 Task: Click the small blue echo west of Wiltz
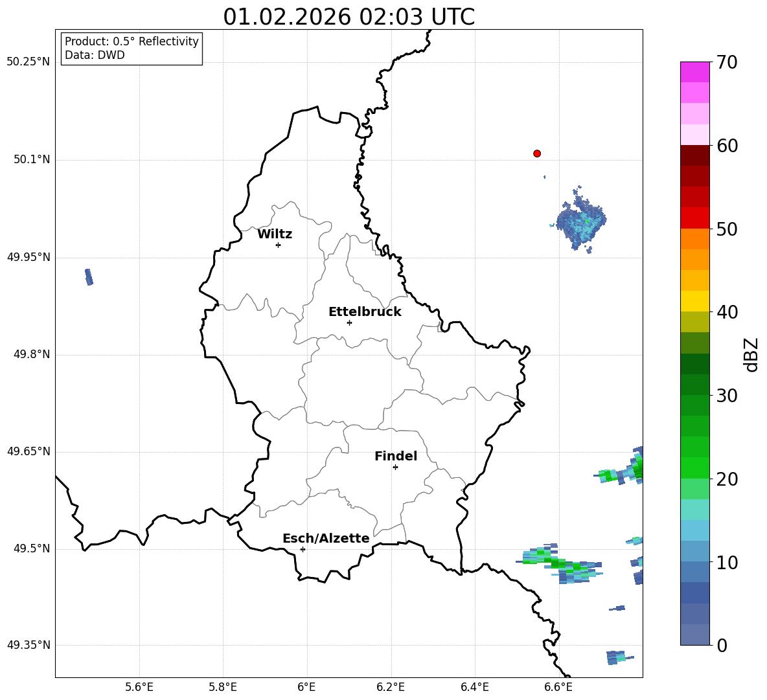pyautogui.click(x=89, y=277)
